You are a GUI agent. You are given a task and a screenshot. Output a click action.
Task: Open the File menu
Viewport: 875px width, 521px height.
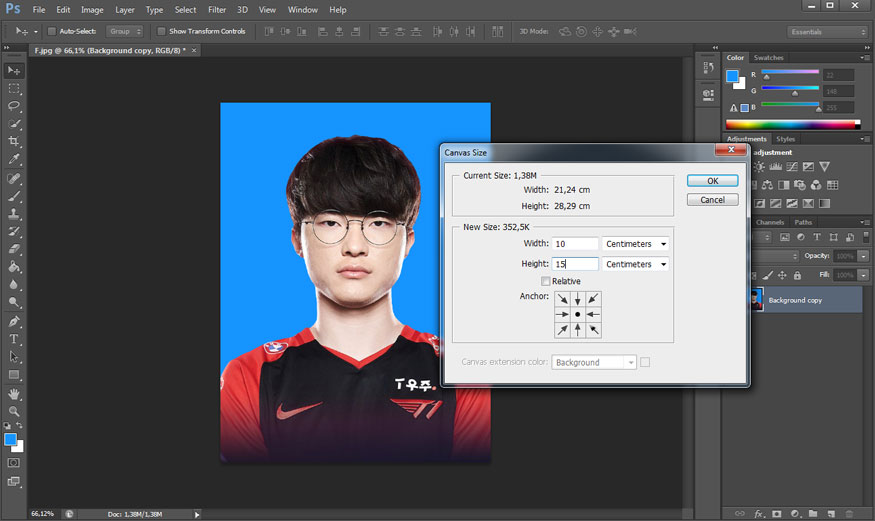[x=39, y=9]
